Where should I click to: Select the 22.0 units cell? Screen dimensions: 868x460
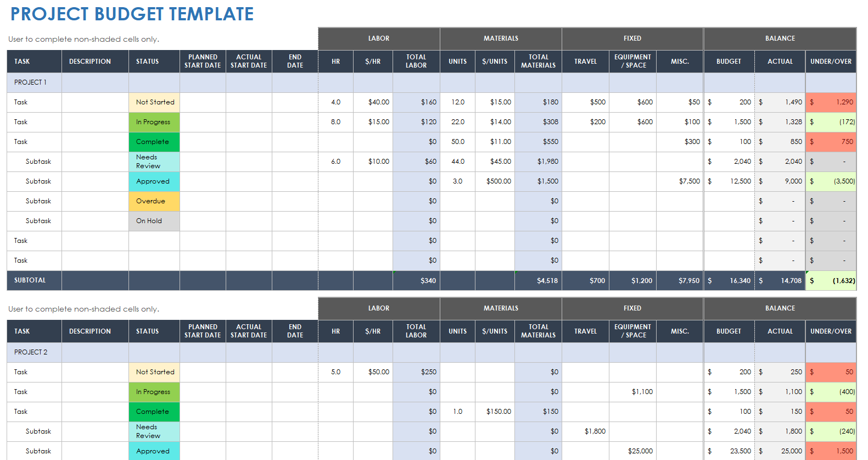[457, 122]
